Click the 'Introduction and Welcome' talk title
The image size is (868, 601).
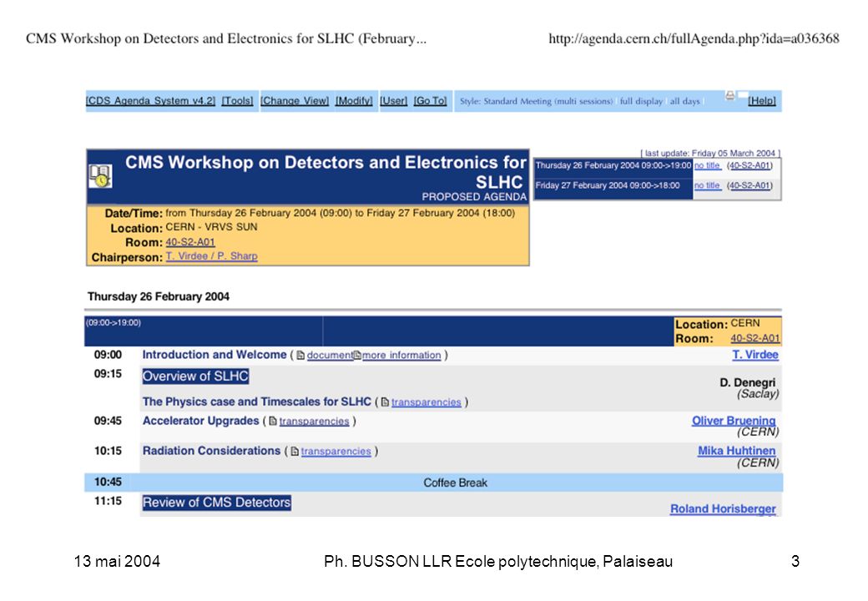point(214,355)
